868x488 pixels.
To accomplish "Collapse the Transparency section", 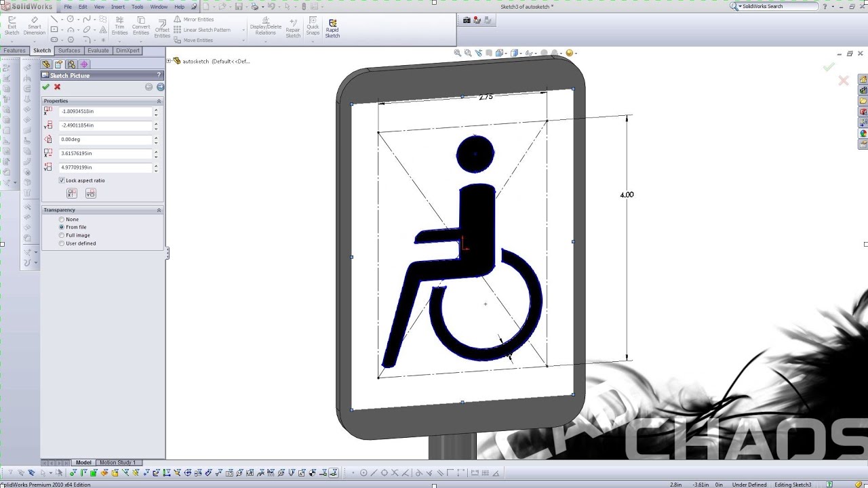I will pos(159,210).
